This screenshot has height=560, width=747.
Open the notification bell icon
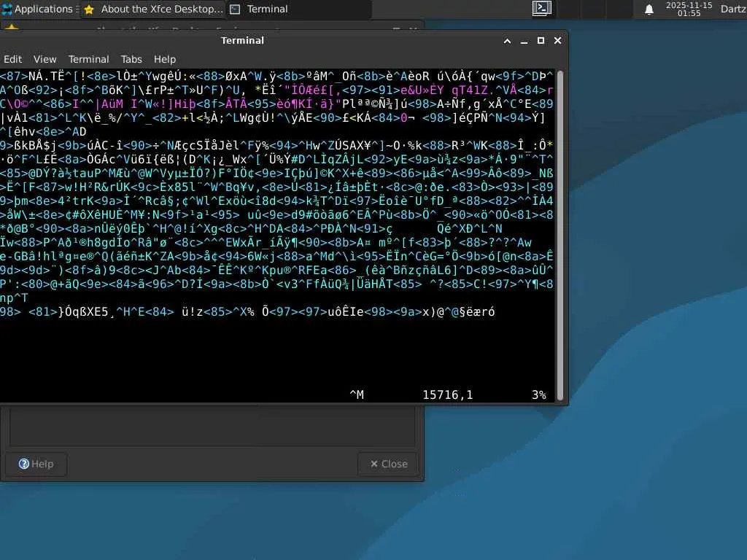[x=649, y=9]
